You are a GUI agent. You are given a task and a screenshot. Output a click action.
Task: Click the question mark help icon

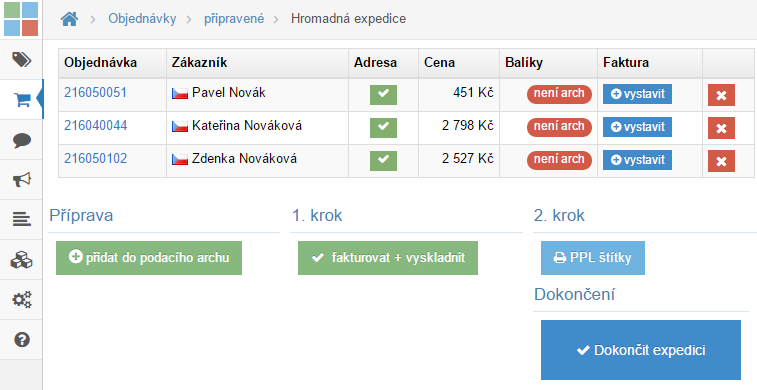click(x=22, y=340)
